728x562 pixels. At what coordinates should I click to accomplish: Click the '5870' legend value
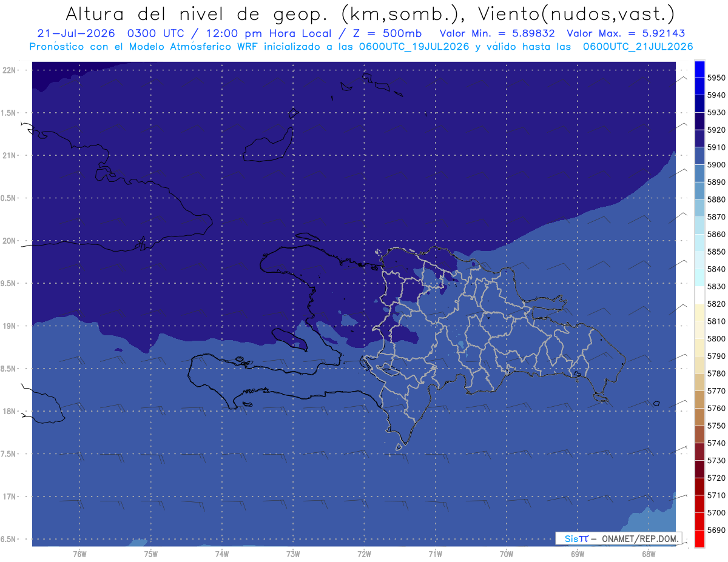point(716,217)
